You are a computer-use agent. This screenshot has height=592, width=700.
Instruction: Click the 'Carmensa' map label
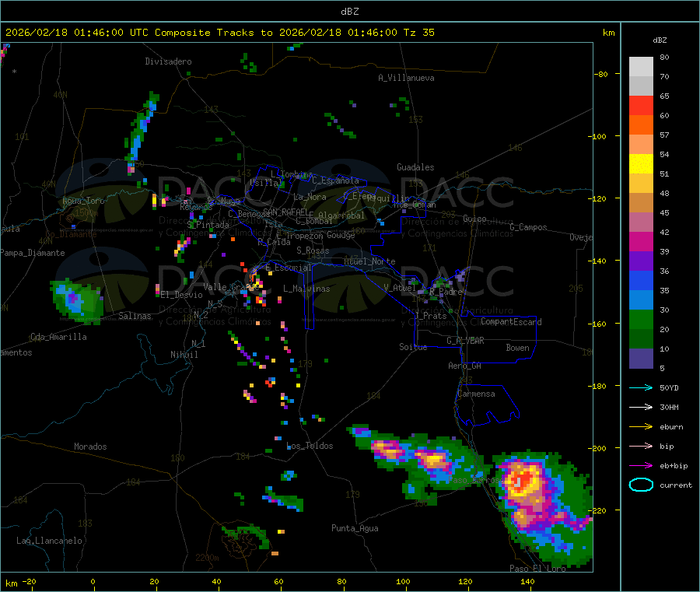[476, 394]
